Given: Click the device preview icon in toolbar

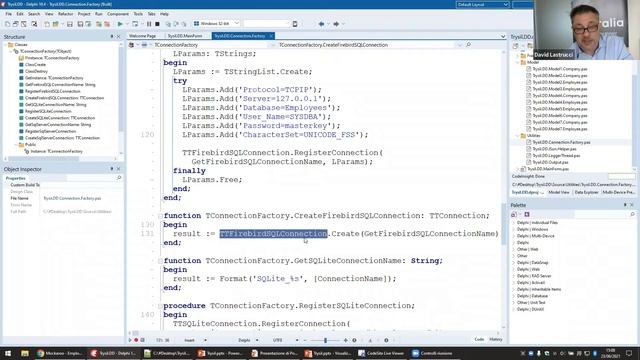Looking at the screenshot, I should pyautogui.click(x=295, y=24).
